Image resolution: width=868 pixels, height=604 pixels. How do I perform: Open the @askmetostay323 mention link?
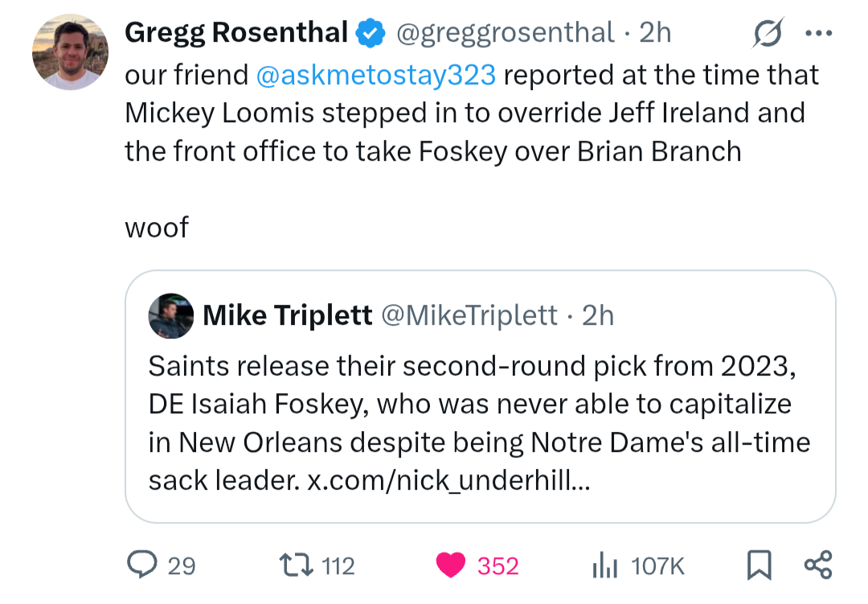(375, 75)
